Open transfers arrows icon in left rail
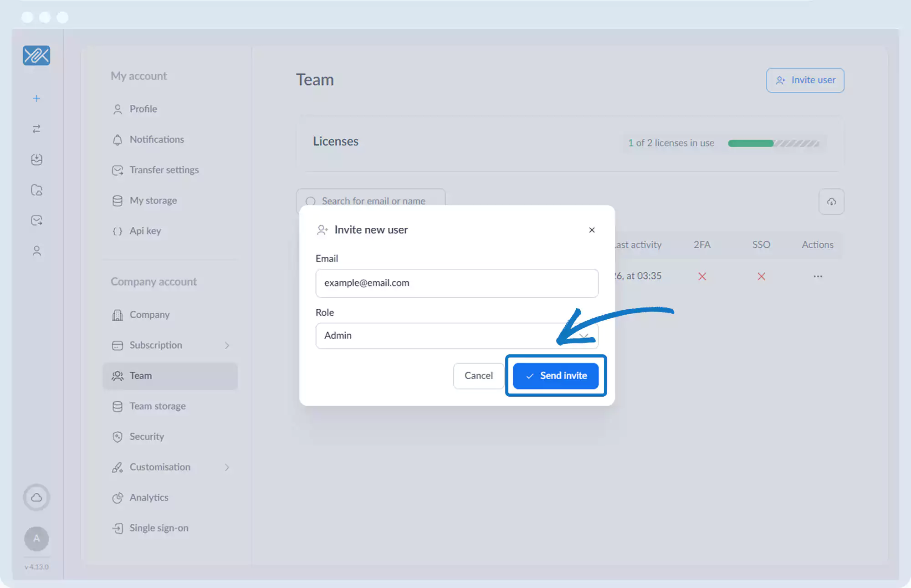The width and height of the screenshot is (911, 588). [36, 129]
